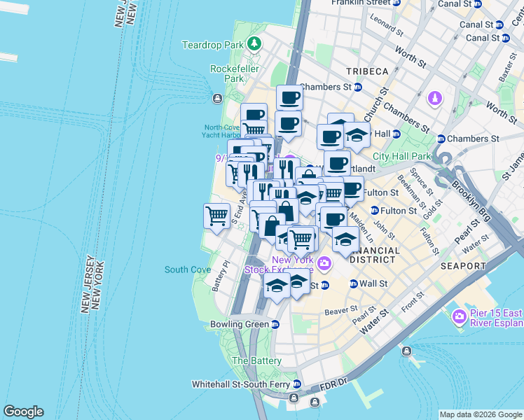Select the 'Gold St' street label
524x420 pixels.
point(433,210)
